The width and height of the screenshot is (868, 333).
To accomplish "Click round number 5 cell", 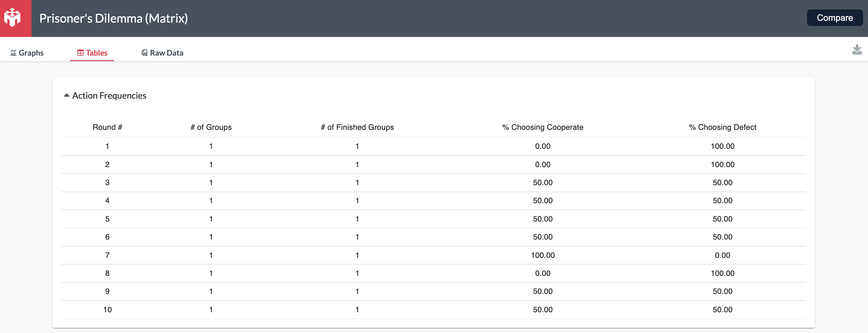I will [107, 219].
